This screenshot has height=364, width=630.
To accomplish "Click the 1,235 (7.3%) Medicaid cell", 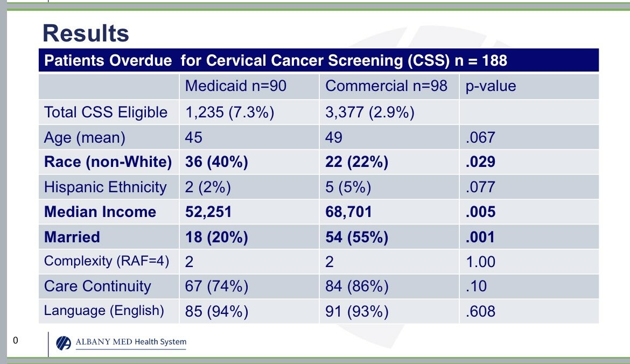I will click(x=230, y=112).
